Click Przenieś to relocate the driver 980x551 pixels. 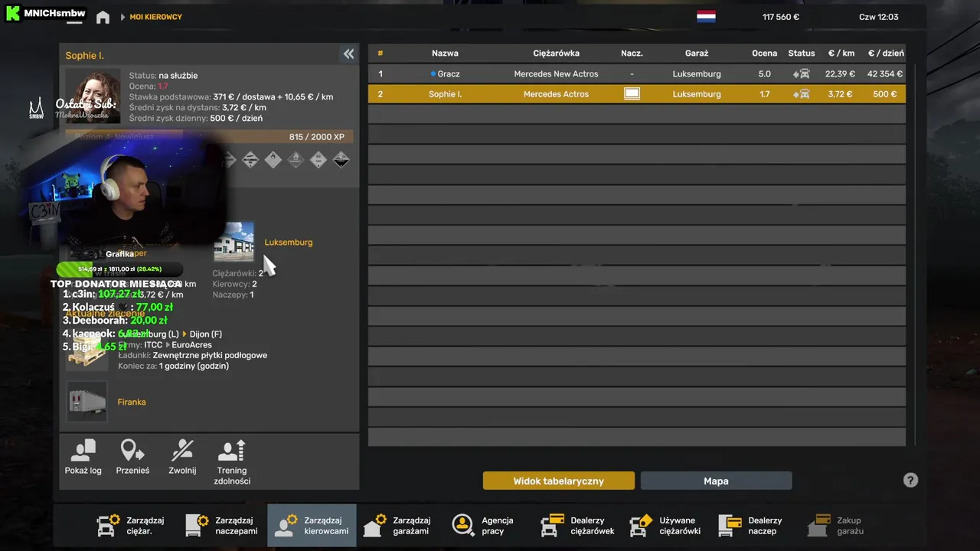[132, 458]
